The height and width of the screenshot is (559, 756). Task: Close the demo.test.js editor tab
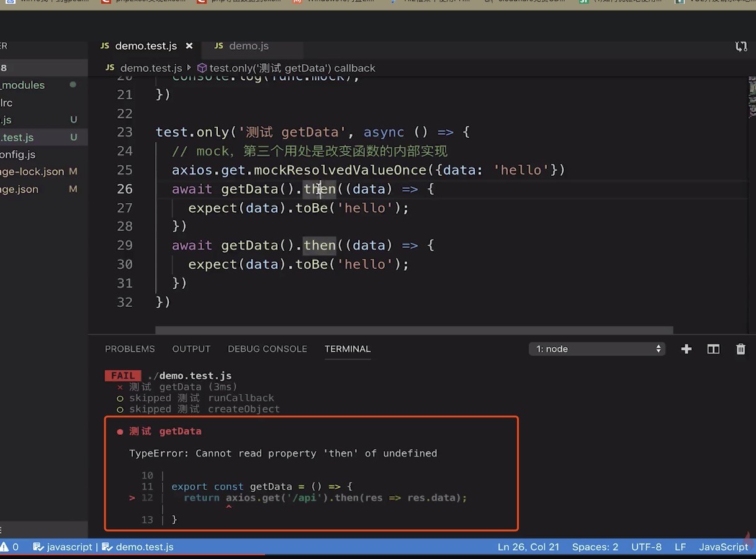coord(189,46)
